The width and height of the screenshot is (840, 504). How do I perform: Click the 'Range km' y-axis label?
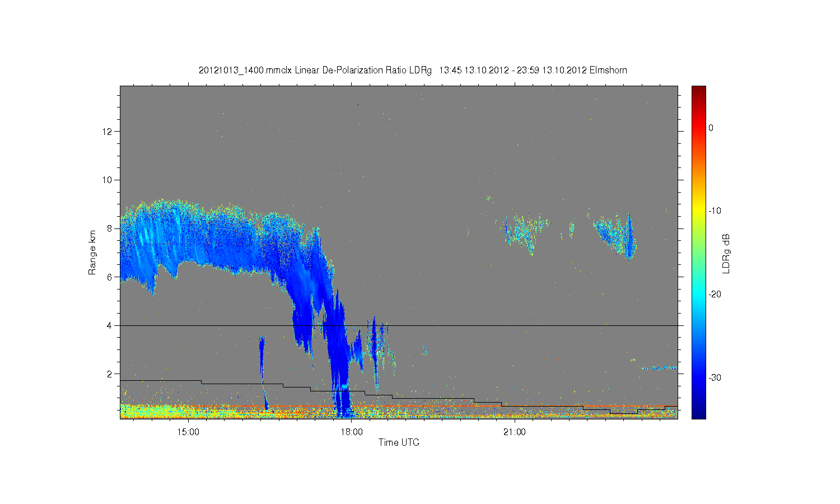pyautogui.click(x=92, y=252)
